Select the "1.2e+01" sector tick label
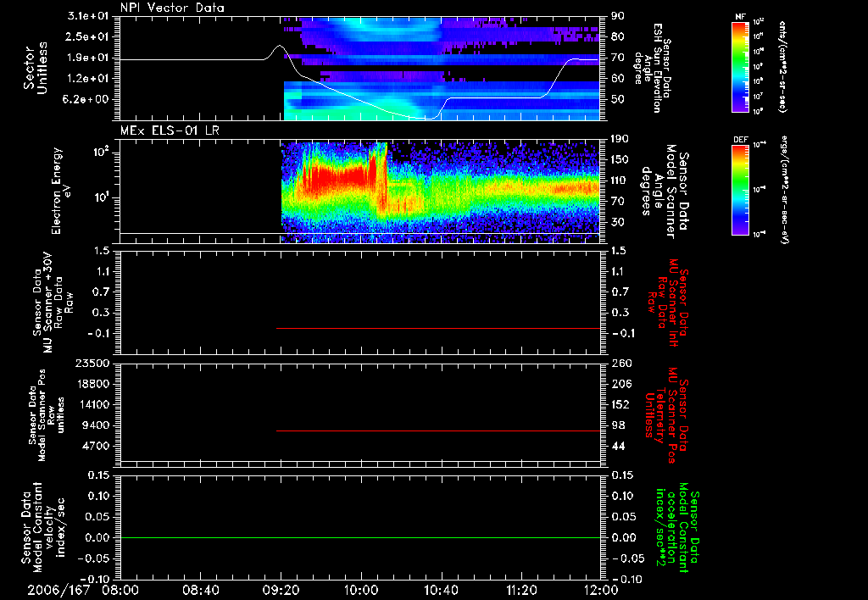Screen dimensions: 868x600 point(88,79)
